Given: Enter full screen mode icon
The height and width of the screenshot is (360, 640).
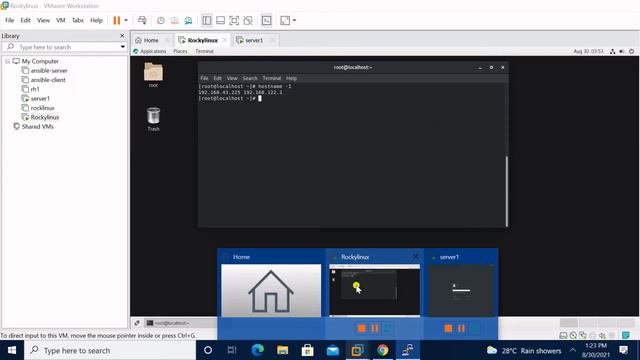Looking at the screenshot, I should click(x=234, y=20).
